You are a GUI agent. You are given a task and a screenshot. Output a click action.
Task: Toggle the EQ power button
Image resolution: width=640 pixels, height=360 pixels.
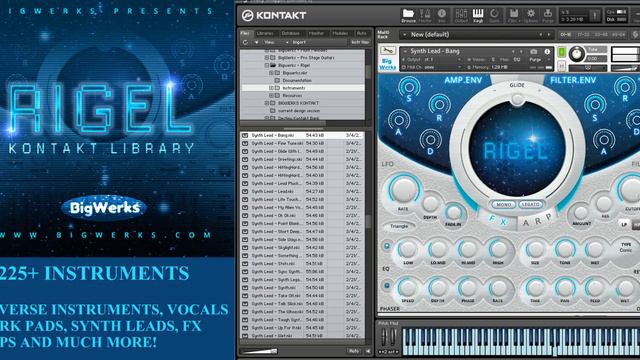[x=387, y=247]
